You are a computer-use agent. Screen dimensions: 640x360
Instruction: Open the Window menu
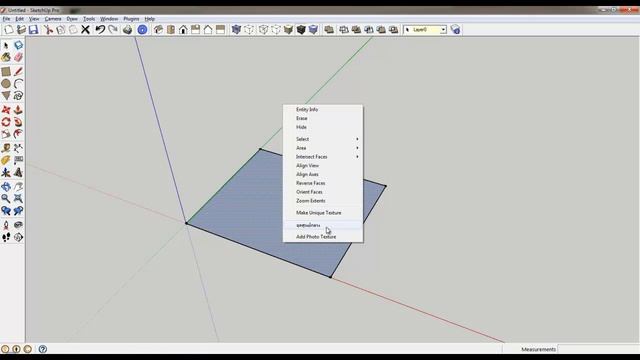coord(109,19)
